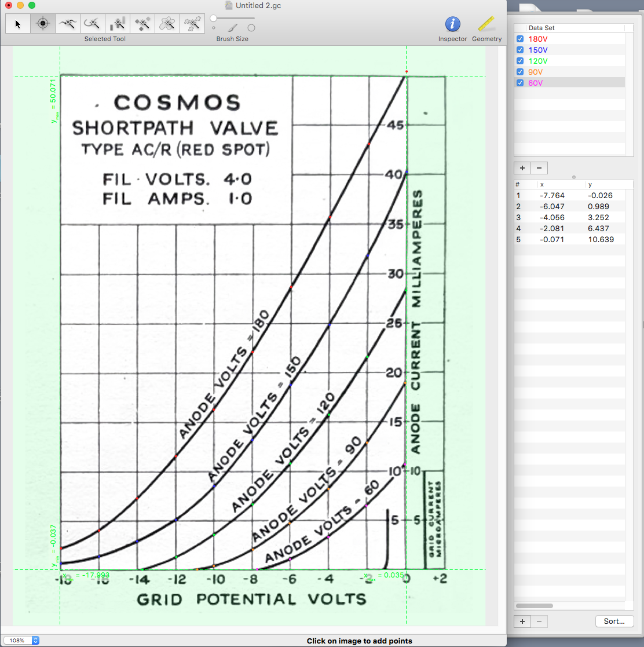Add a new data set with plus button
Screen dimensions: 644x647
tap(522, 168)
